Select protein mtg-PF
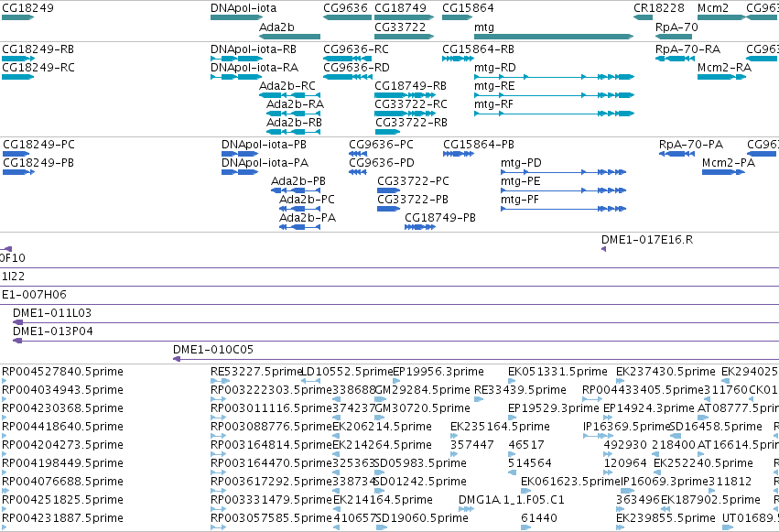This screenshot has width=779, height=532. pyautogui.click(x=520, y=200)
